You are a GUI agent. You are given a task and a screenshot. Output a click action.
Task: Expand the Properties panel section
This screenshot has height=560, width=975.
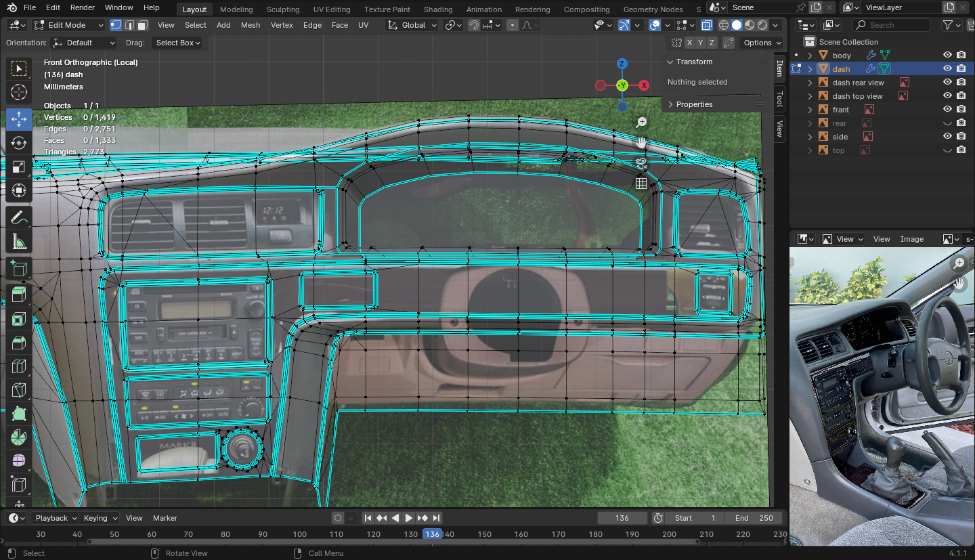[693, 104]
